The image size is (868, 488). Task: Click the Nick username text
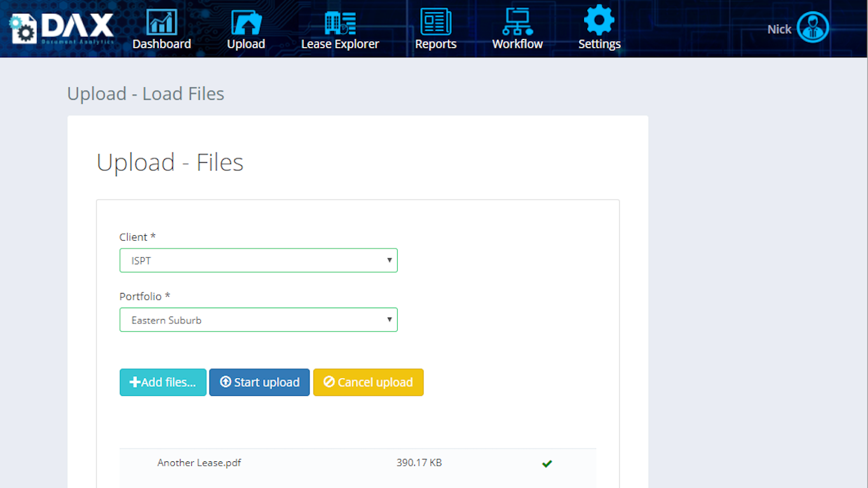pyautogui.click(x=779, y=29)
